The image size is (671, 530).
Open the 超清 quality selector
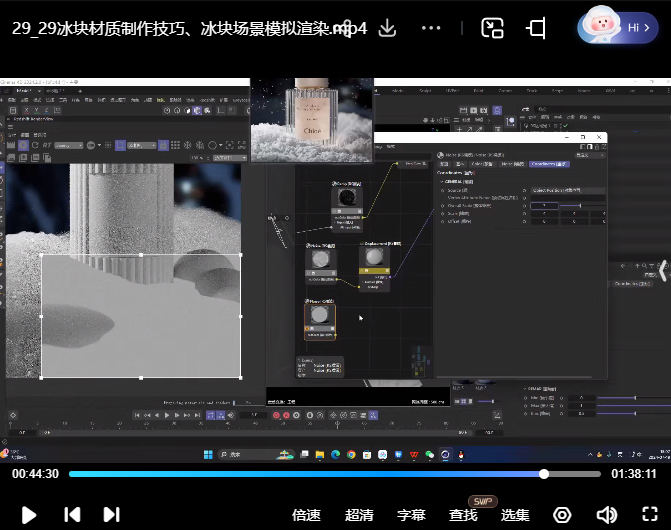359,515
